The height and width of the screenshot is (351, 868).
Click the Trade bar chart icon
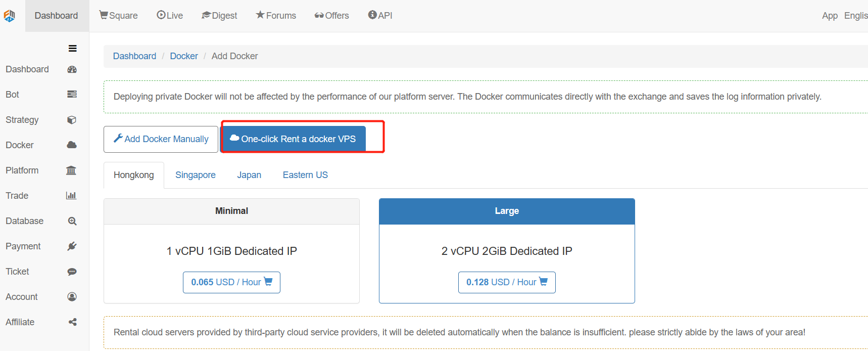pos(71,195)
